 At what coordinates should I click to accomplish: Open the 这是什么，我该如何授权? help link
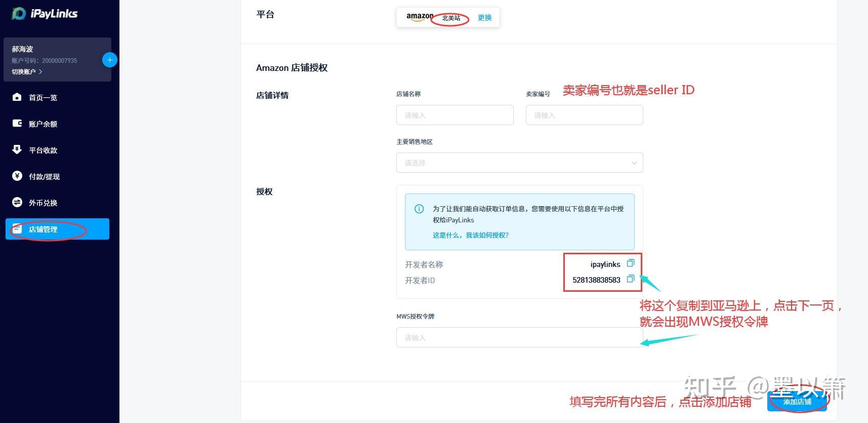tap(471, 235)
